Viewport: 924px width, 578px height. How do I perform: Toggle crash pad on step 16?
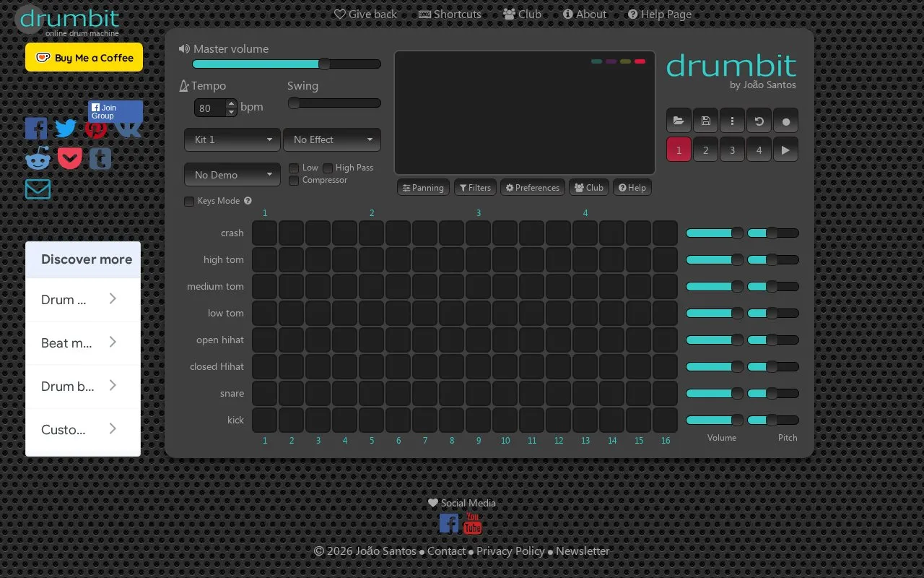665,233
